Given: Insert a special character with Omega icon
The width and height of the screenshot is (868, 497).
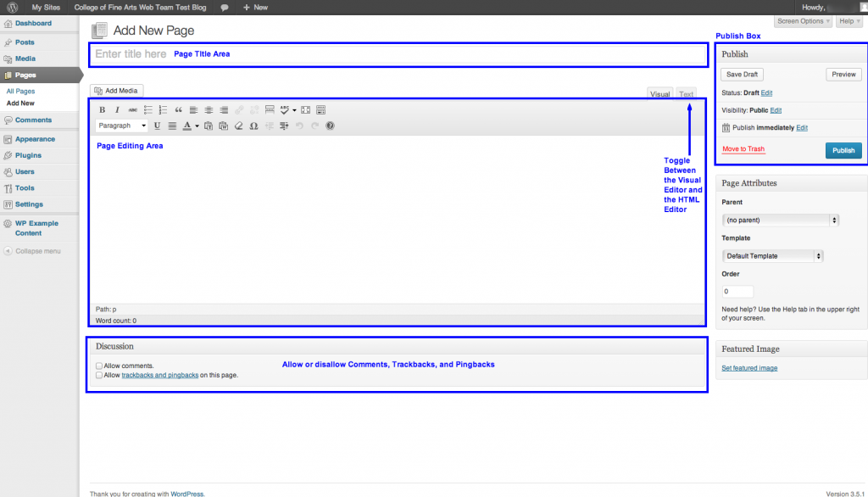Looking at the screenshot, I should coord(253,126).
